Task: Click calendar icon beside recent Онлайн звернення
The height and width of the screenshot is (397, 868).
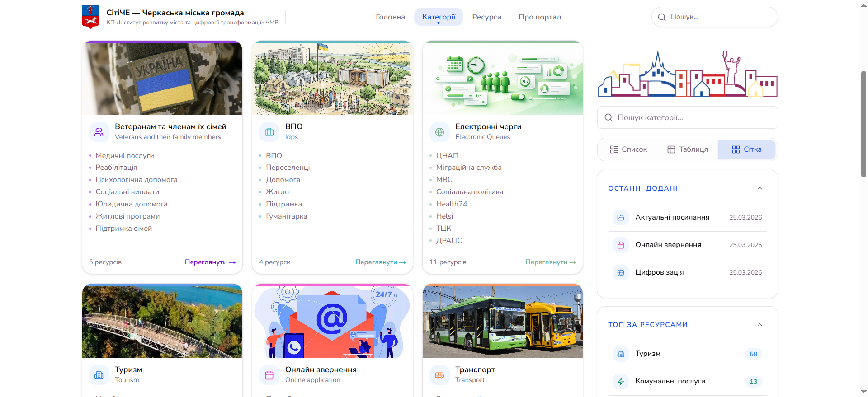Action: coord(621,245)
